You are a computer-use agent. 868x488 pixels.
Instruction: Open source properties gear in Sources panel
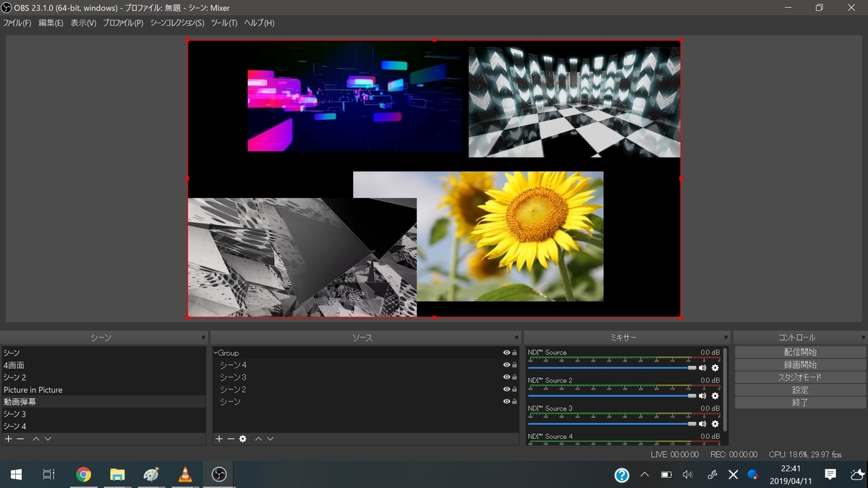click(x=243, y=439)
